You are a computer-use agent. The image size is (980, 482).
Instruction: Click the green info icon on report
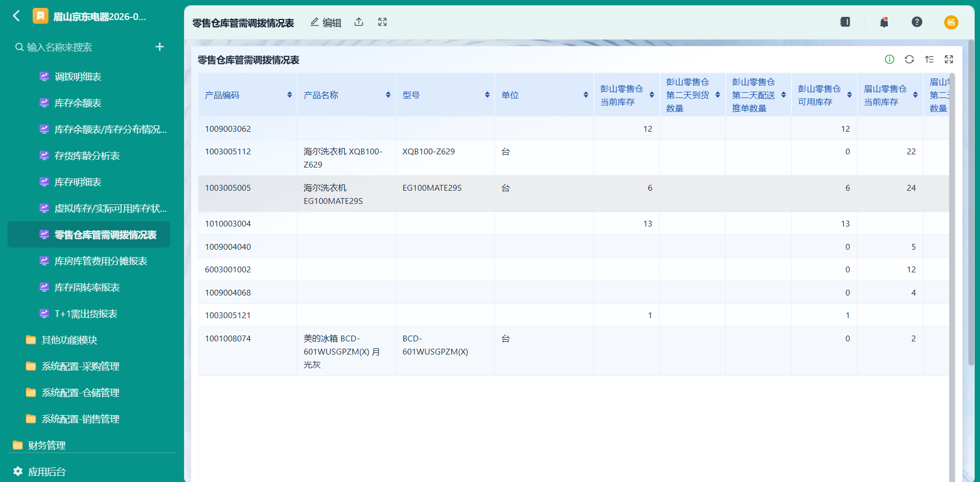coord(889,60)
